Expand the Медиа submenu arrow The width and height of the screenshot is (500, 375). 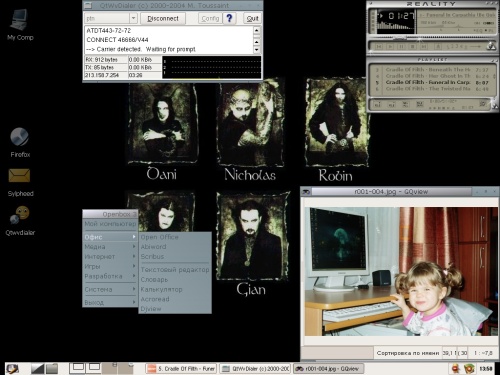pyautogui.click(x=134, y=246)
